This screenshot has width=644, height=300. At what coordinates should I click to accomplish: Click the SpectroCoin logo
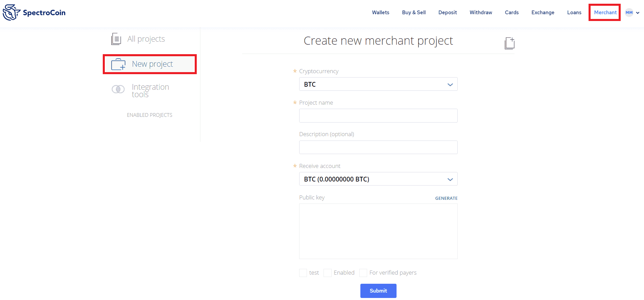[34, 13]
